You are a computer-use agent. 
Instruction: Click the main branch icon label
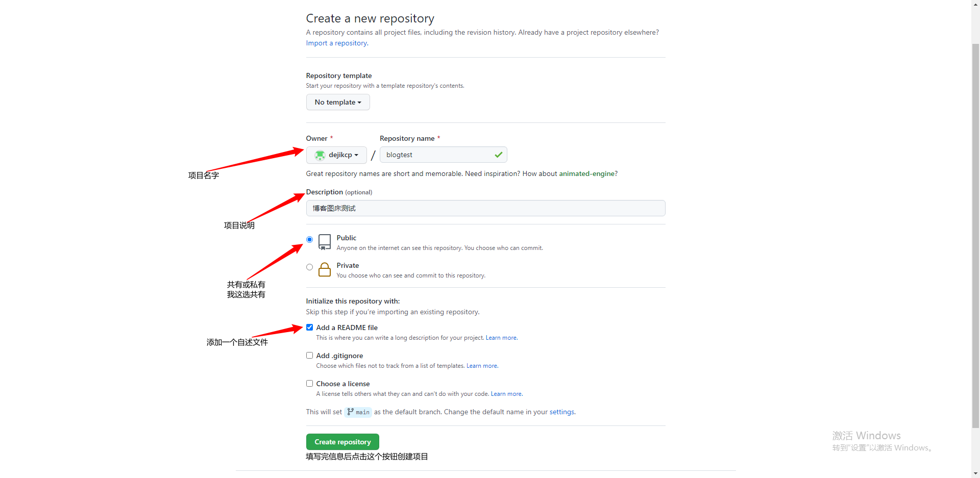click(x=358, y=412)
